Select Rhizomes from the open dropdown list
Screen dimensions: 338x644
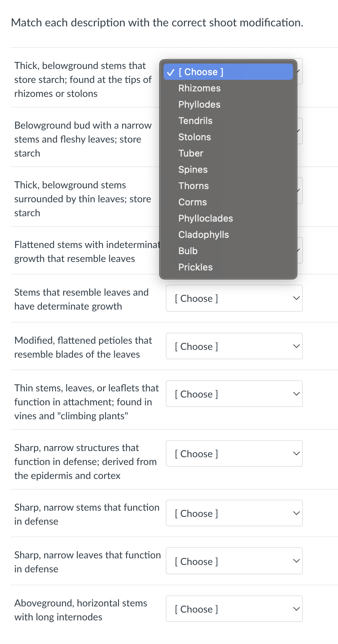click(228, 88)
